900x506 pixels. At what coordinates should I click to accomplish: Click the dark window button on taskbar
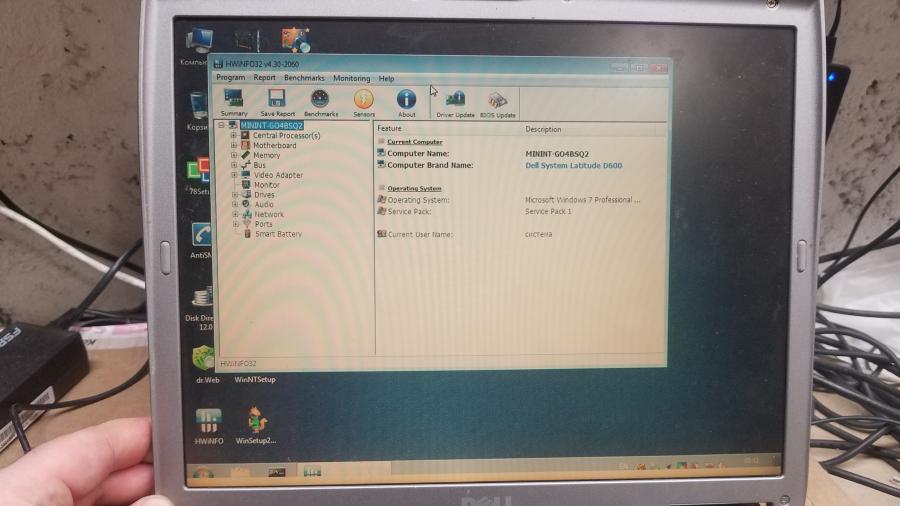point(277,472)
